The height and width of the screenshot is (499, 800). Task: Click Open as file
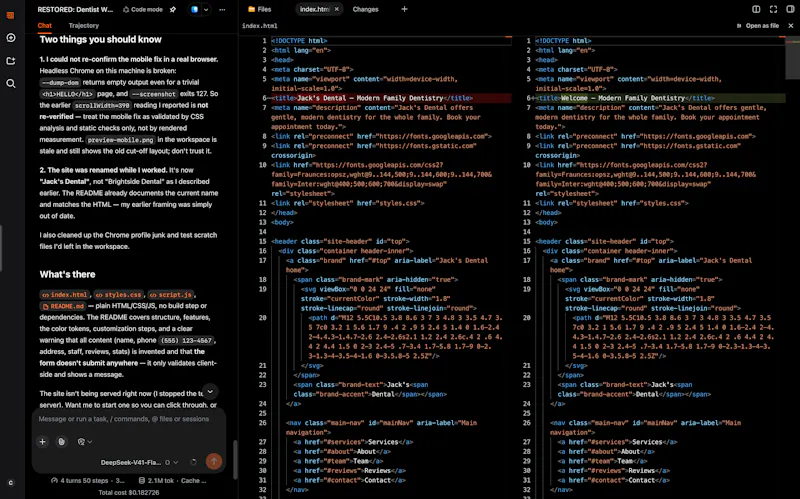point(758,26)
